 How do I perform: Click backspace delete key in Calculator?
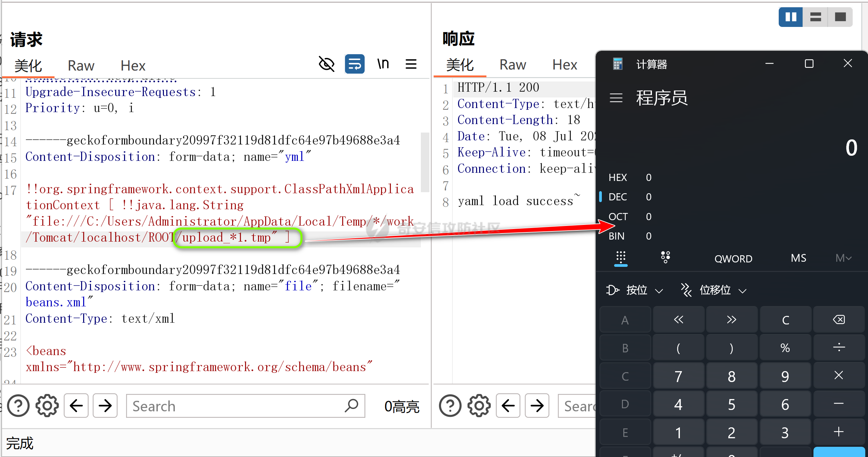click(839, 319)
